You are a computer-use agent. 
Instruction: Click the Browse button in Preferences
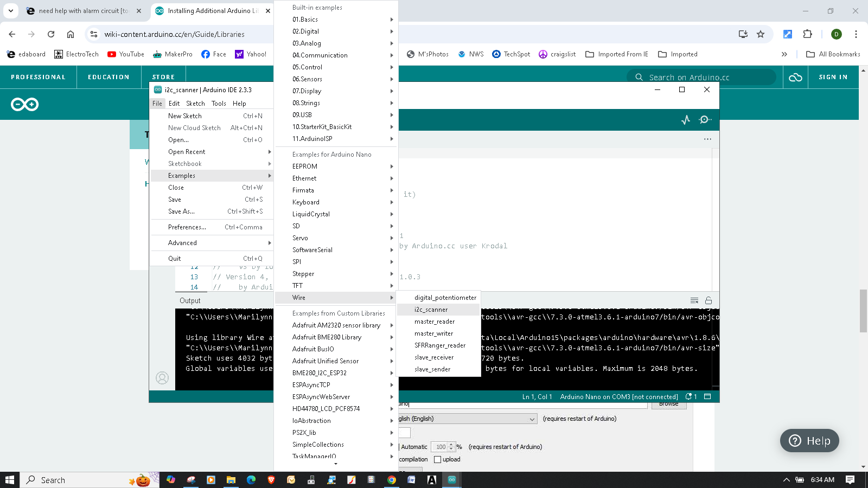coord(669,405)
